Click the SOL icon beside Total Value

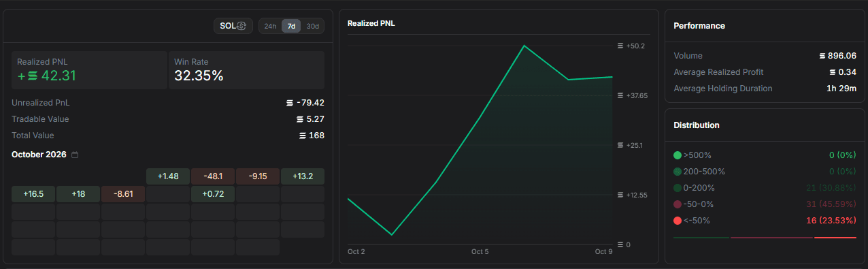(x=303, y=136)
